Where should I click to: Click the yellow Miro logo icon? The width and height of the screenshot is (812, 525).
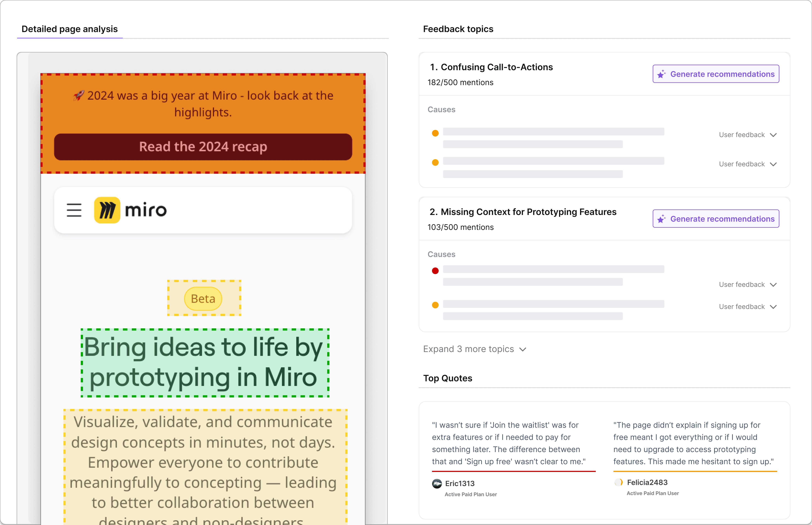107,210
